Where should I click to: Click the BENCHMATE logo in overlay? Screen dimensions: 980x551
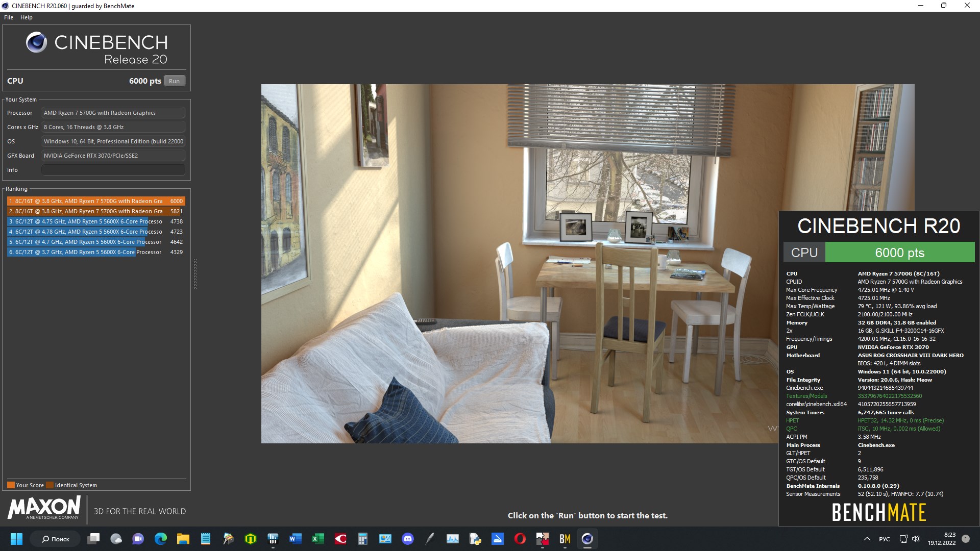(879, 512)
